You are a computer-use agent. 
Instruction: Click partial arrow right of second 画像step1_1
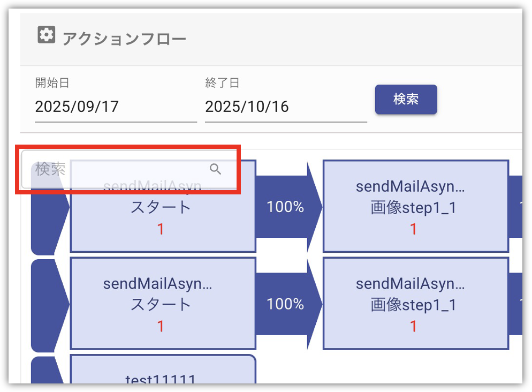tap(515, 304)
